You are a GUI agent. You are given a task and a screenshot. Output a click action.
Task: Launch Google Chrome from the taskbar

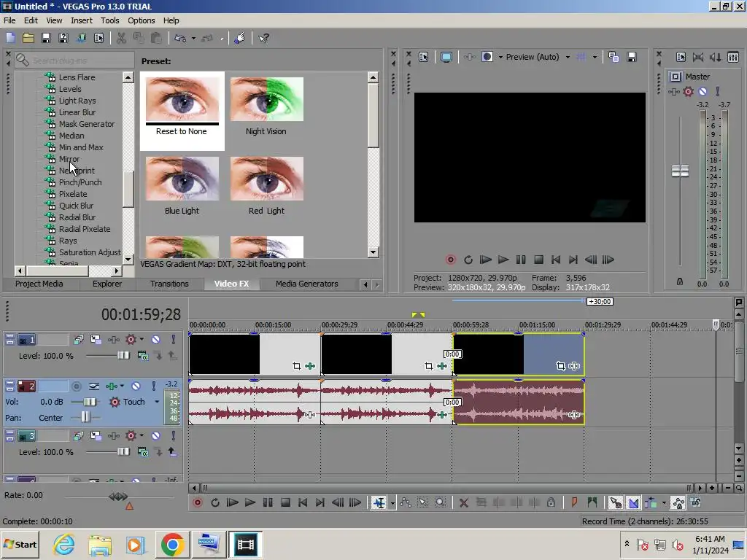click(172, 545)
